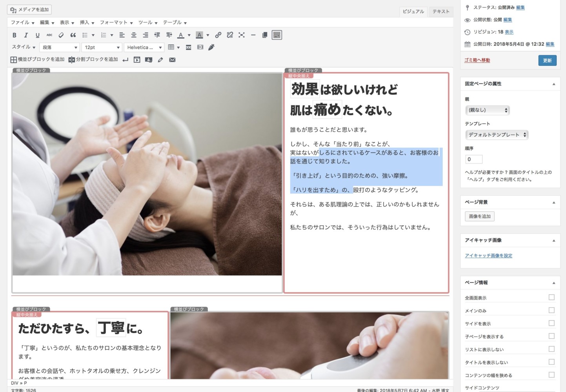Open the Helvetica font family dropdown
The height and width of the screenshot is (392, 566).
(144, 47)
